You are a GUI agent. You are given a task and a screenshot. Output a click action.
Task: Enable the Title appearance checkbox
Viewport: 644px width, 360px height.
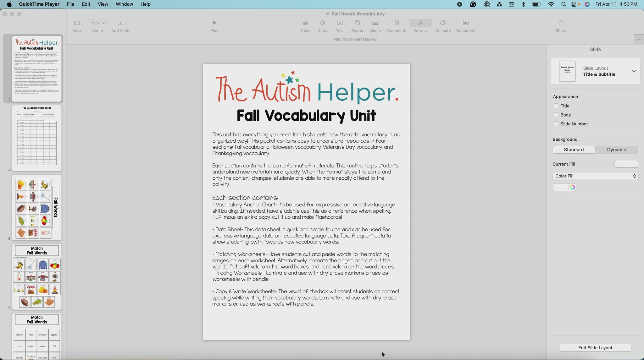click(x=556, y=106)
